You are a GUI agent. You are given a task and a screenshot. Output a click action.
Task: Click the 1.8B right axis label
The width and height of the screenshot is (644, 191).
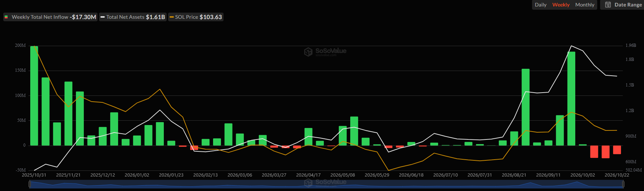point(630,59)
